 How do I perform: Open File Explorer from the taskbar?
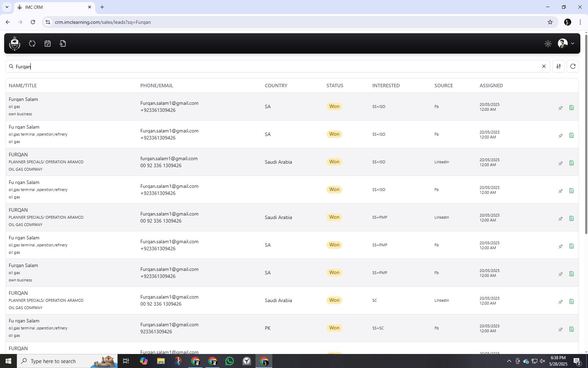click(x=161, y=361)
